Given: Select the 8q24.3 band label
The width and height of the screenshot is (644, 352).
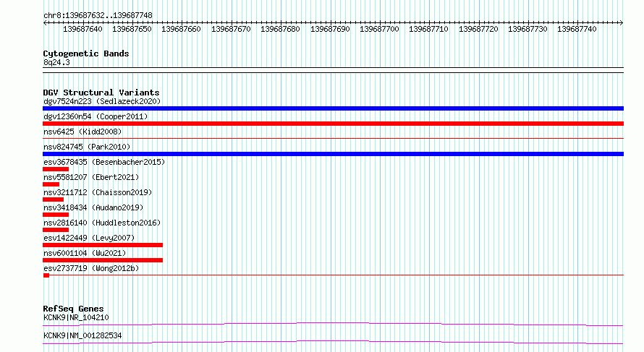Looking at the screenshot, I should tap(56, 62).
